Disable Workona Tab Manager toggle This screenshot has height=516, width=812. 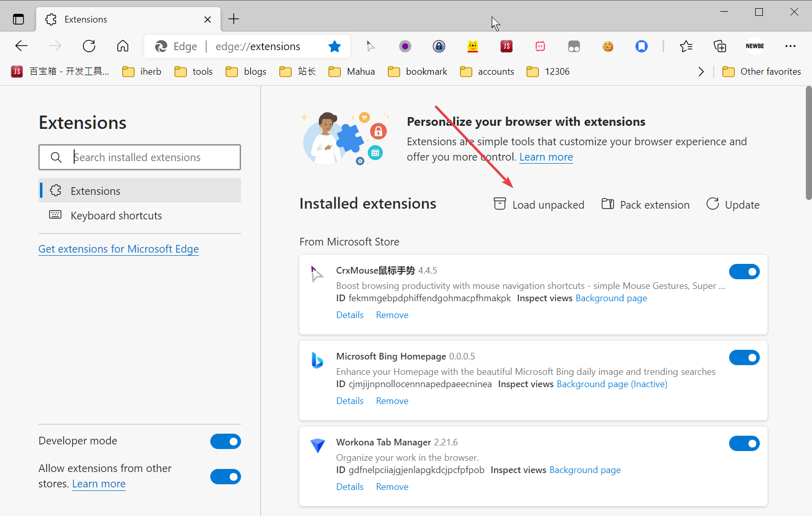744,443
